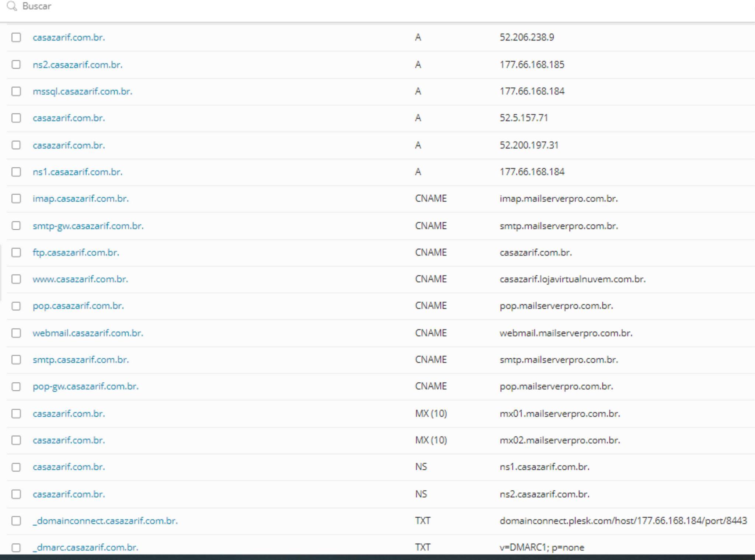Screen dimensions: 755x560
Task: Open the ns2.casazarif.com.br. record link
Action: click(77, 65)
